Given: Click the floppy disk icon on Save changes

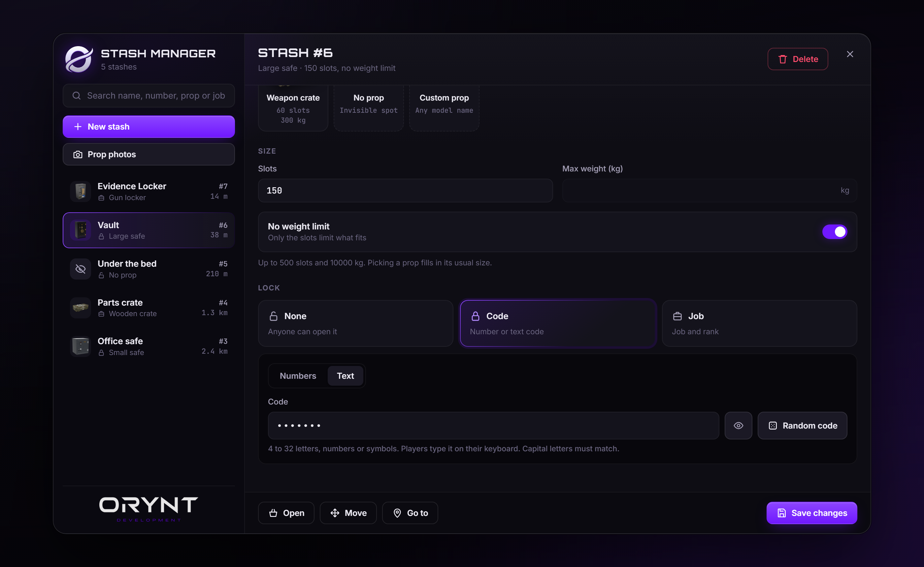Looking at the screenshot, I should (781, 513).
